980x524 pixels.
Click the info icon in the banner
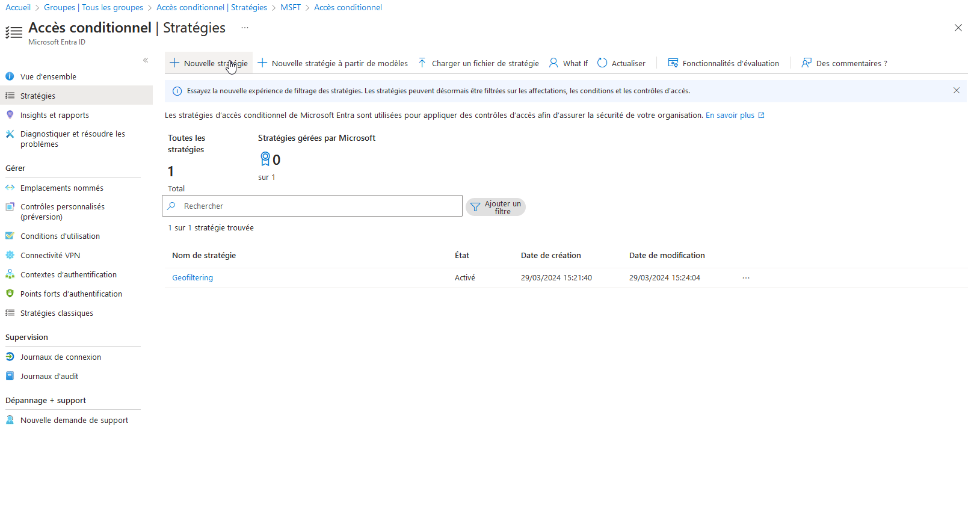177,91
